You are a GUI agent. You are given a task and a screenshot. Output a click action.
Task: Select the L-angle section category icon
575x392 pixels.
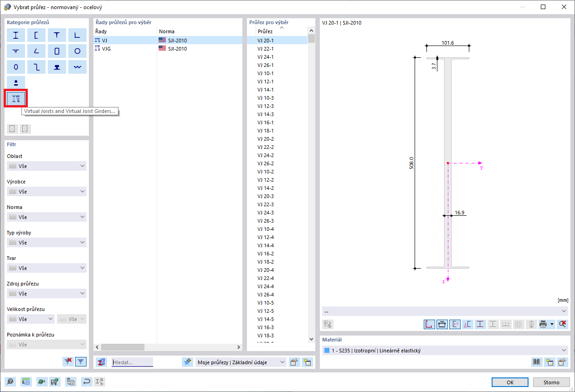click(77, 36)
